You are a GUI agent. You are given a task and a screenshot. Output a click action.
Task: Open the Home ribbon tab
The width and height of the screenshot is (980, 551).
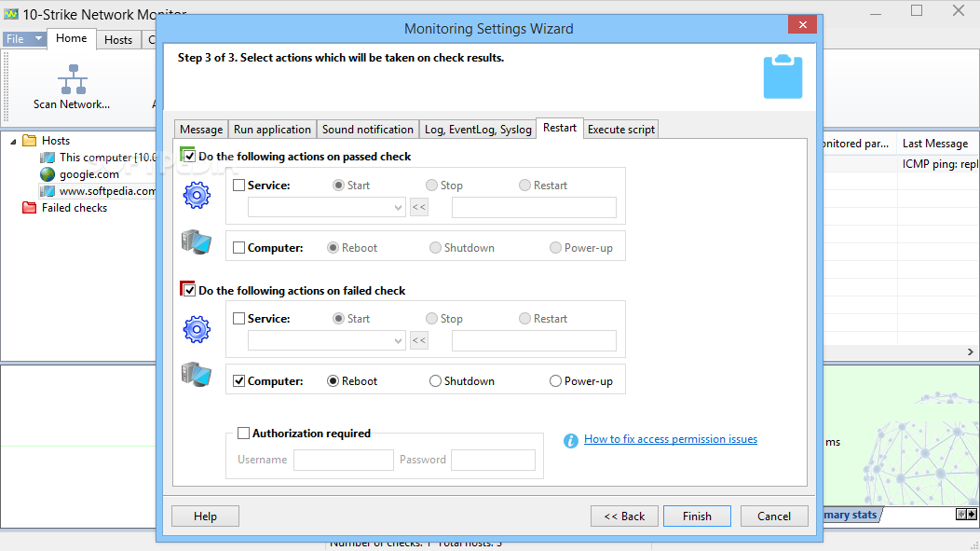[x=71, y=38]
